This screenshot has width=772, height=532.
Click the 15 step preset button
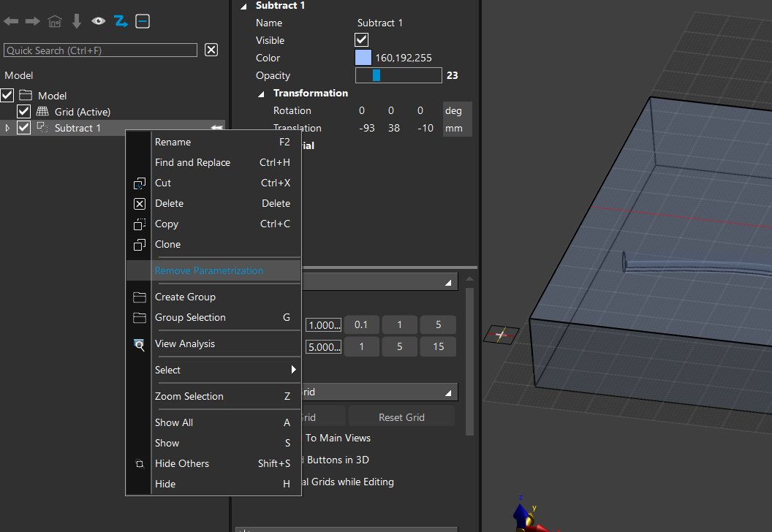pyautogui.click(x=438, y=346)
